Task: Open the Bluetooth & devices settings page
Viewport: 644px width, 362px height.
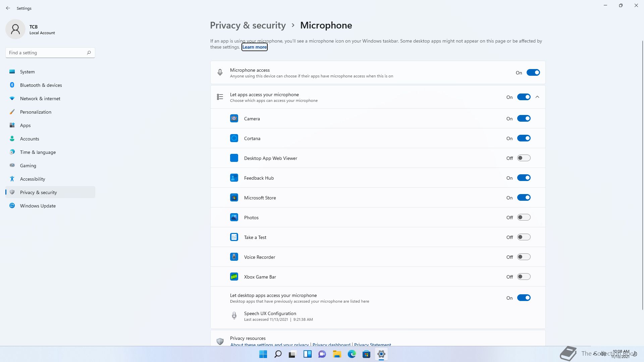Action: click(41, 85)
